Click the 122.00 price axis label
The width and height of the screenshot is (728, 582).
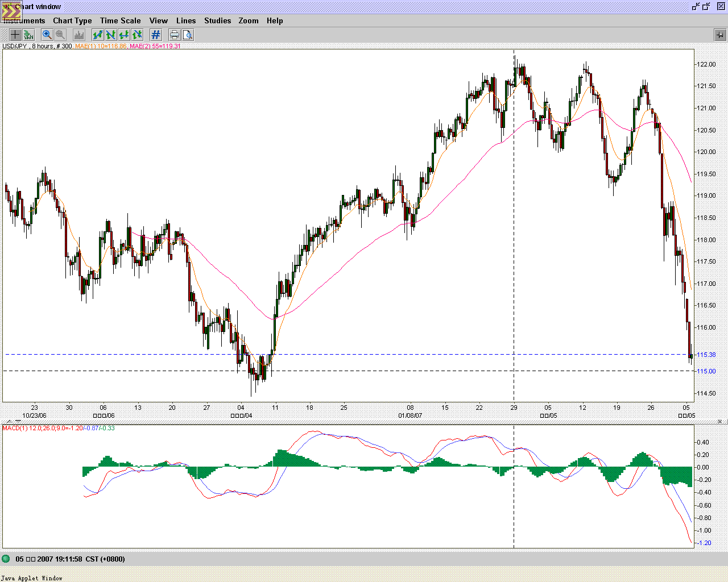tap(706, 64)
